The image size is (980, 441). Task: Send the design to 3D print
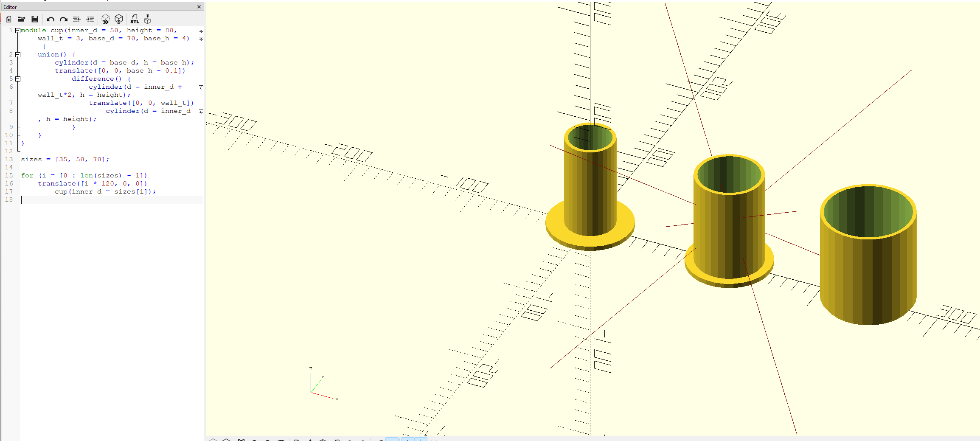[x=148, y=19]
